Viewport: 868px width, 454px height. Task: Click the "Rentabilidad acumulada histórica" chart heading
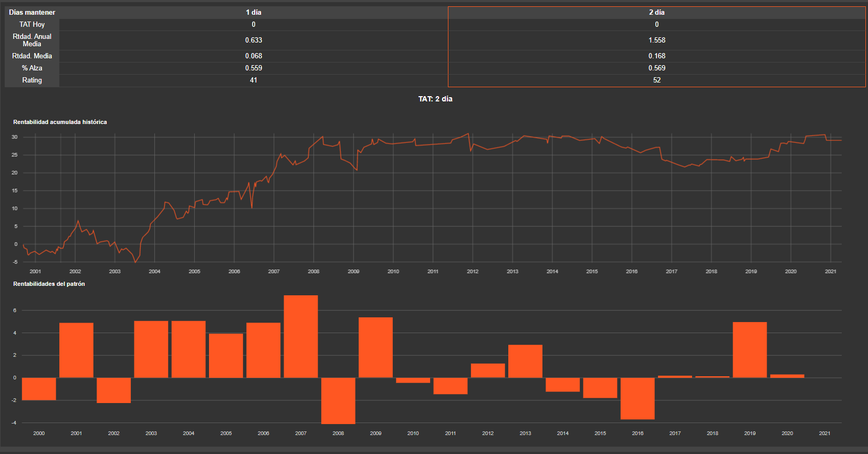(60, 122)
